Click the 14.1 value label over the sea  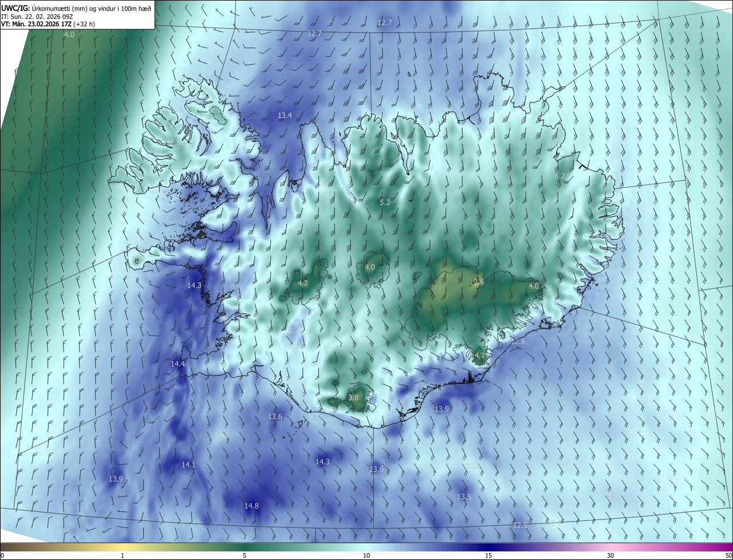coord(188,465)
